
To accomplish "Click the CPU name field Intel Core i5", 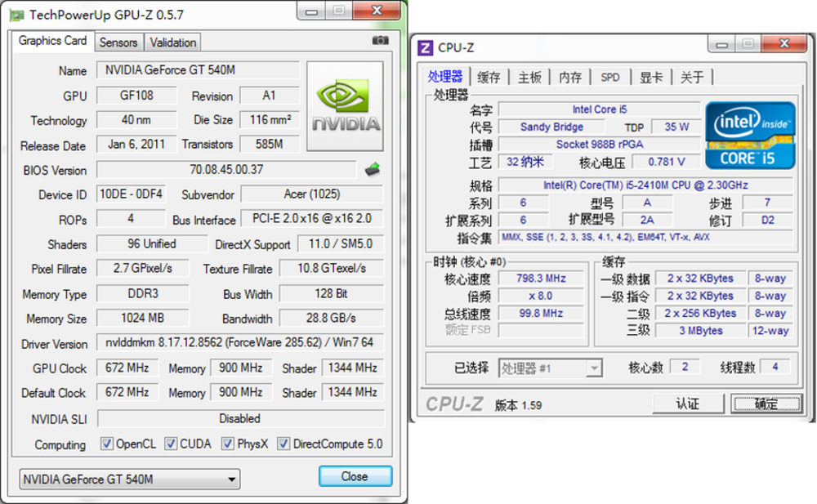I will pos(600,109).
